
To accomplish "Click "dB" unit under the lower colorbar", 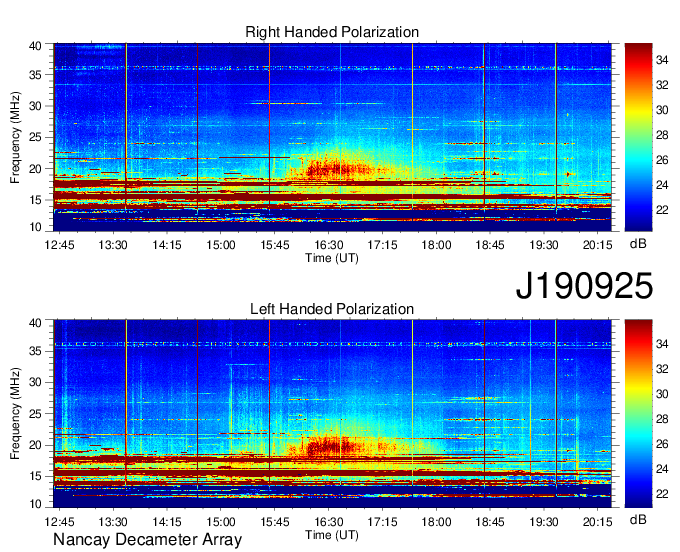I will coord(638,519).
